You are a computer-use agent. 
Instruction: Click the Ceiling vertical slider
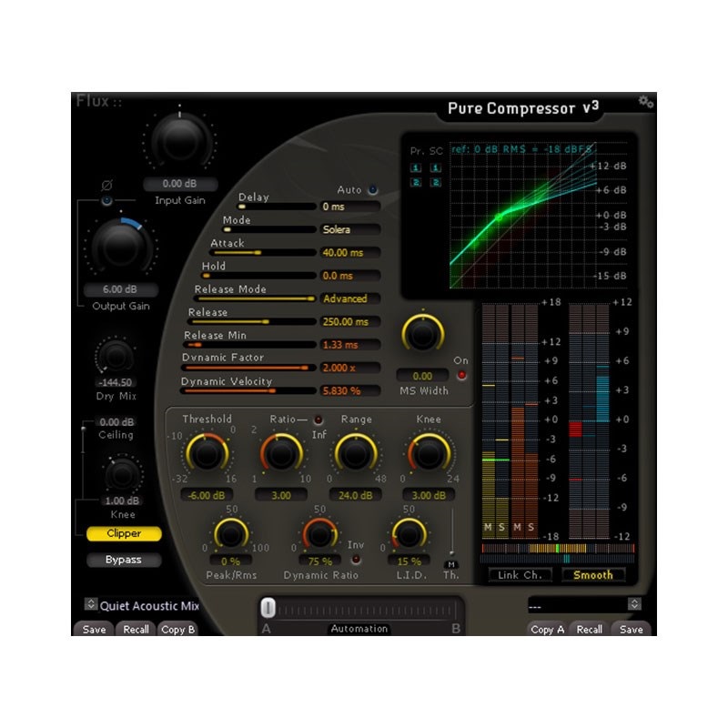(84, 439)
